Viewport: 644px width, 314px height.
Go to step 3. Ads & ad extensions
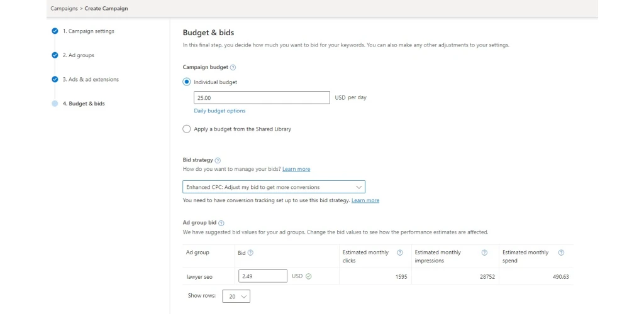pyautogui.click(x=91, y=80)
